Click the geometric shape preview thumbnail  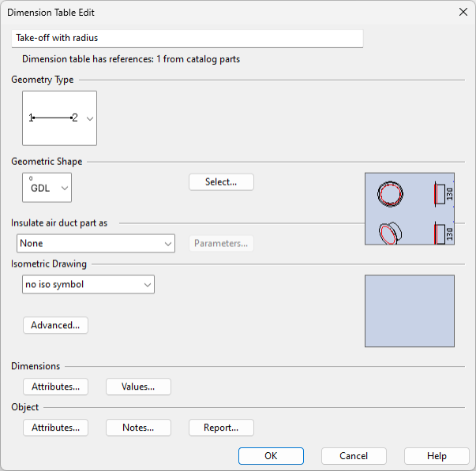[409, 209]
